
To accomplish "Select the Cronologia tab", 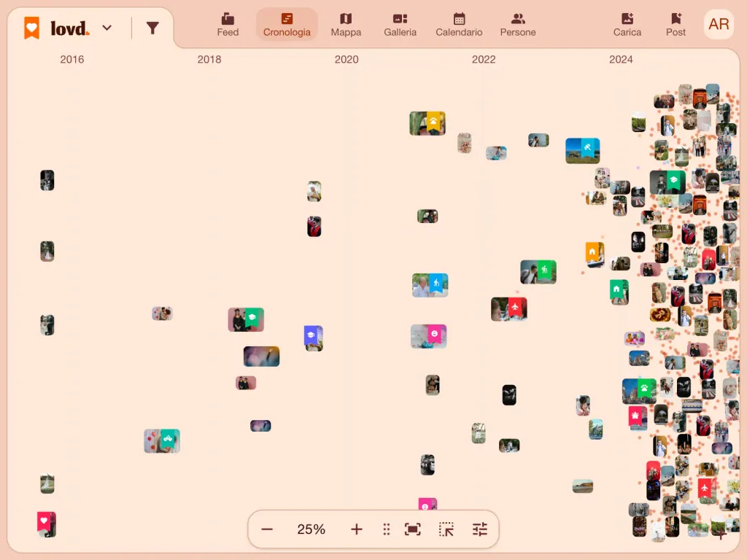I will tap(287, 25).
